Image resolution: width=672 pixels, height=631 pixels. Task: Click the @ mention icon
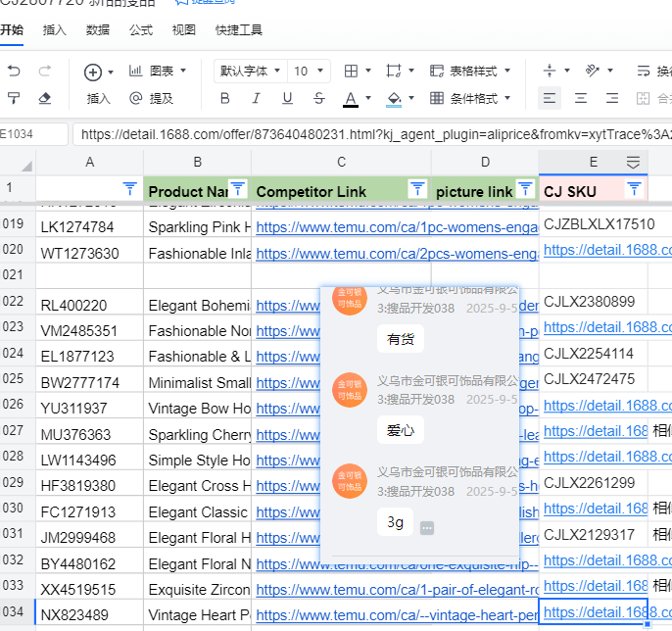(x=135, y=98)
